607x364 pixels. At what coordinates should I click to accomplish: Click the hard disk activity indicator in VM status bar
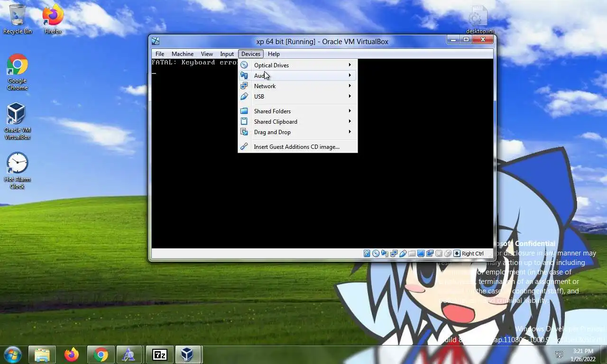click(x=367, y=254)
